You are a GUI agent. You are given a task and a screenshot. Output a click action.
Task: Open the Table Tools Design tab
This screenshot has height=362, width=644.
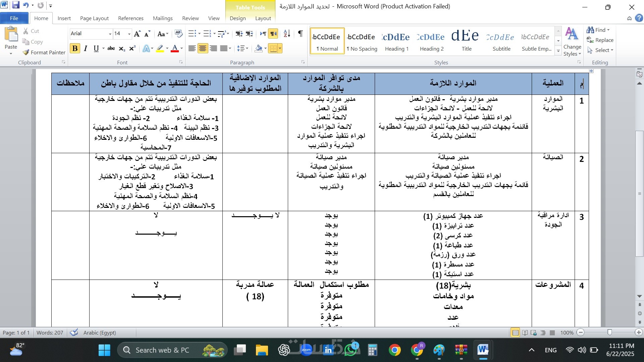click(237, 18)
